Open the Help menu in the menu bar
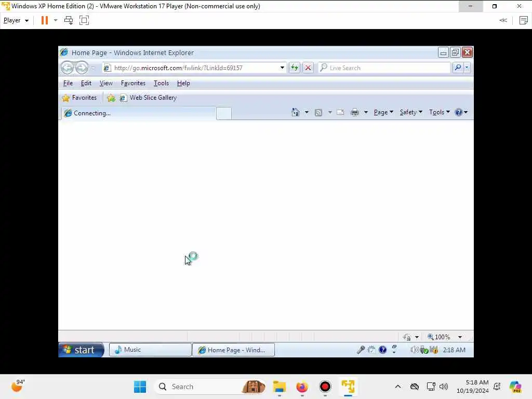Viewport: 532px width, 399px height. tap(183, 83)
